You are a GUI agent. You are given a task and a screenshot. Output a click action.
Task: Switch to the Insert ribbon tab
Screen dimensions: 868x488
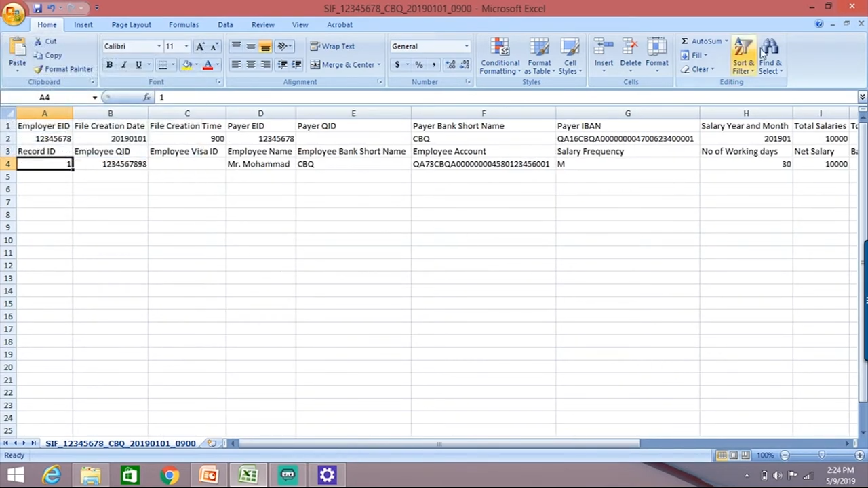(x=83, y=24)
